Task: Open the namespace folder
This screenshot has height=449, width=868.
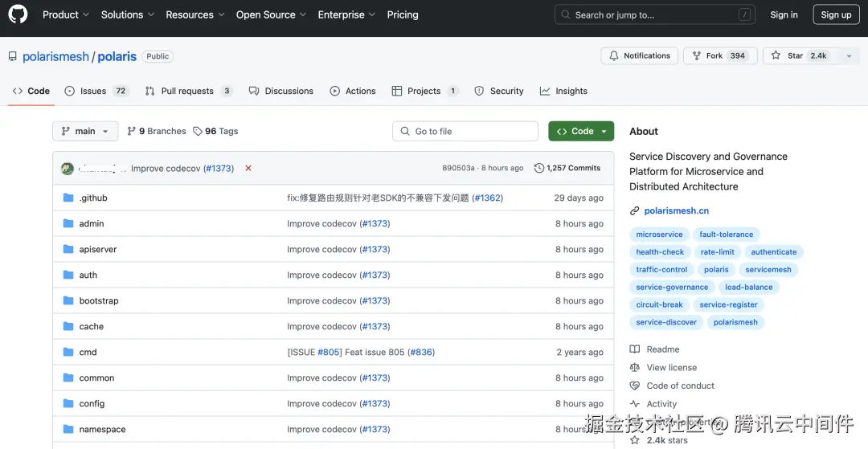Action: (x=102, y=429)
